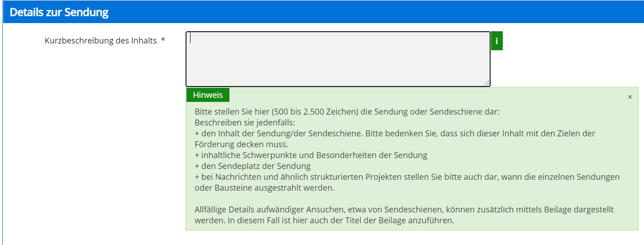Screen dimensions: 644x245
Task: Click the 'den Sendeplatz der Sendung' line
Action: point(253,166)
